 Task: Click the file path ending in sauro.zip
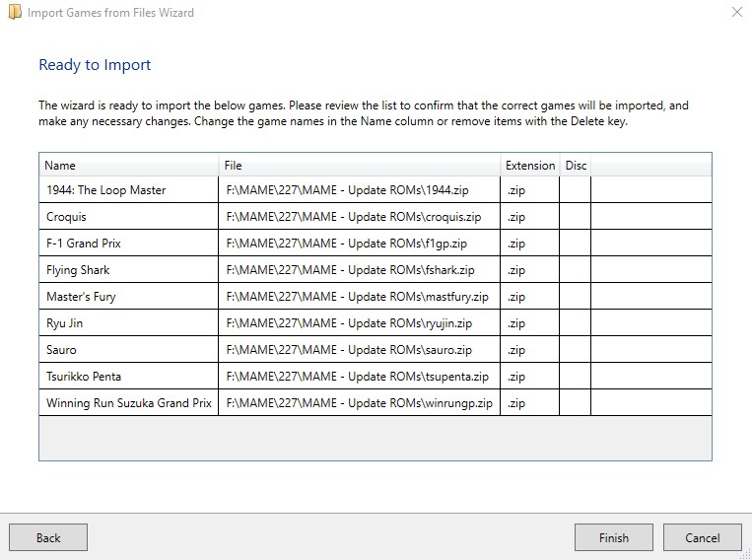click(359, 349)
